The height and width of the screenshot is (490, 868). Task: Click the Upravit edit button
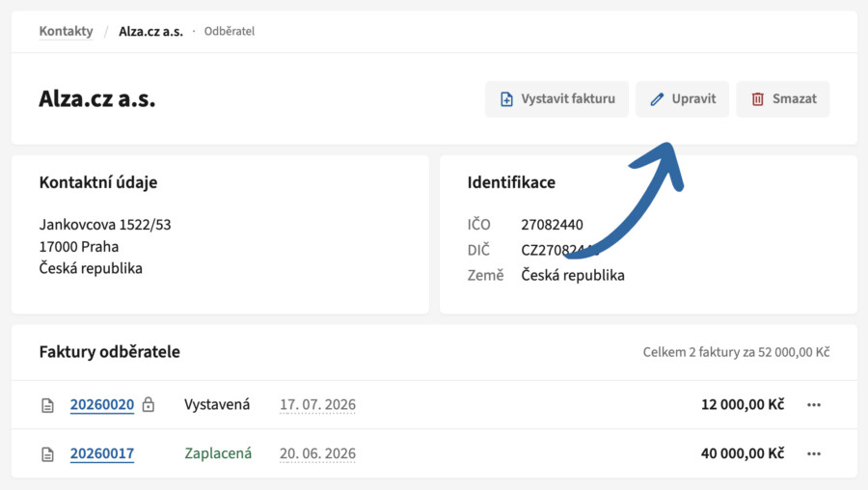pos(682,99)
